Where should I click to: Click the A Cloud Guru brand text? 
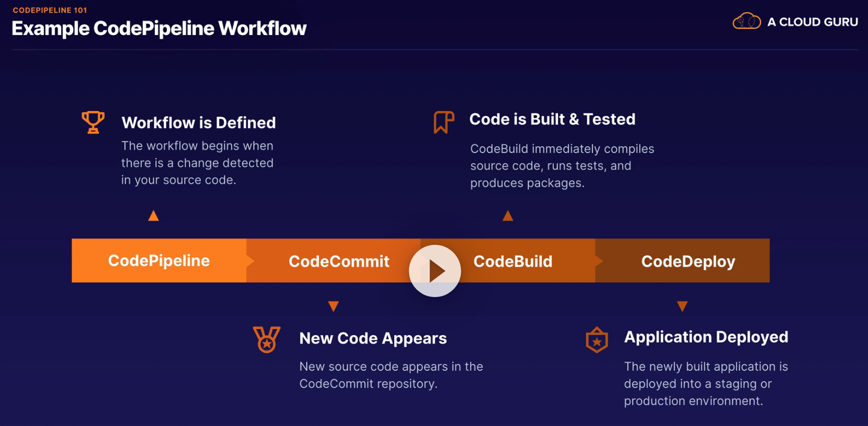(x=812, y=22)
